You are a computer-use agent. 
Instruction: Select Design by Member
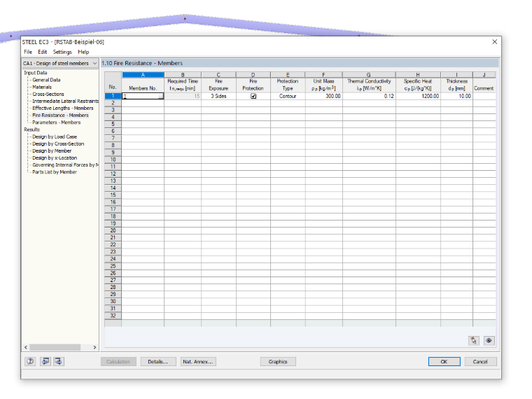(52, 151)
